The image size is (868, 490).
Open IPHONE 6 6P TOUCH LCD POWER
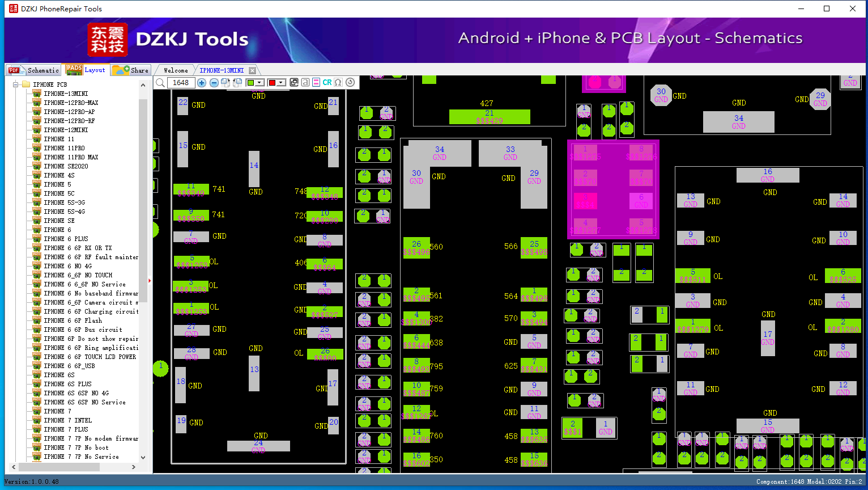pos(90,357)
